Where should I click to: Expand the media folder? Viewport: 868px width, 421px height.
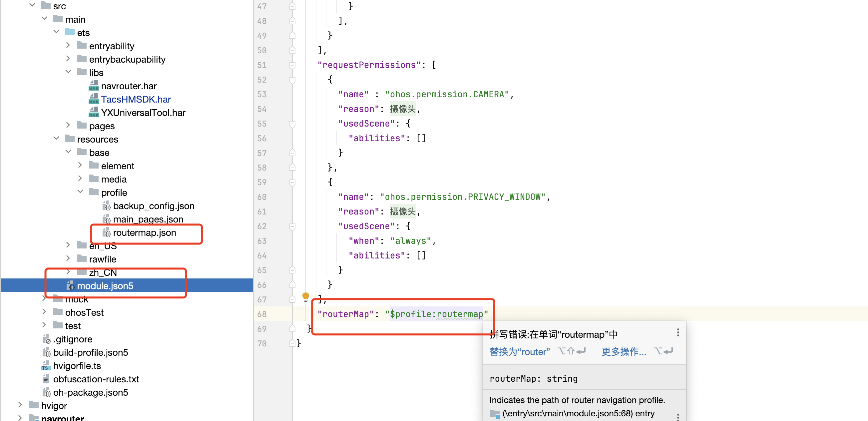[x=80, y=179]
